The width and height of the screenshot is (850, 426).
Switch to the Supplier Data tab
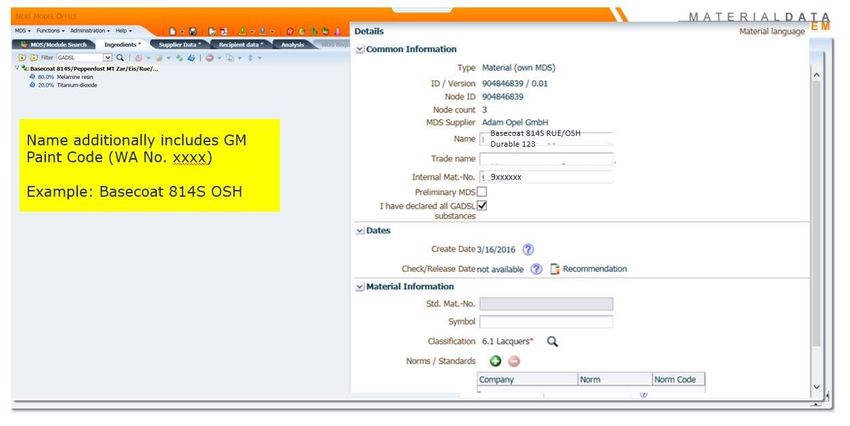(179, 44)
